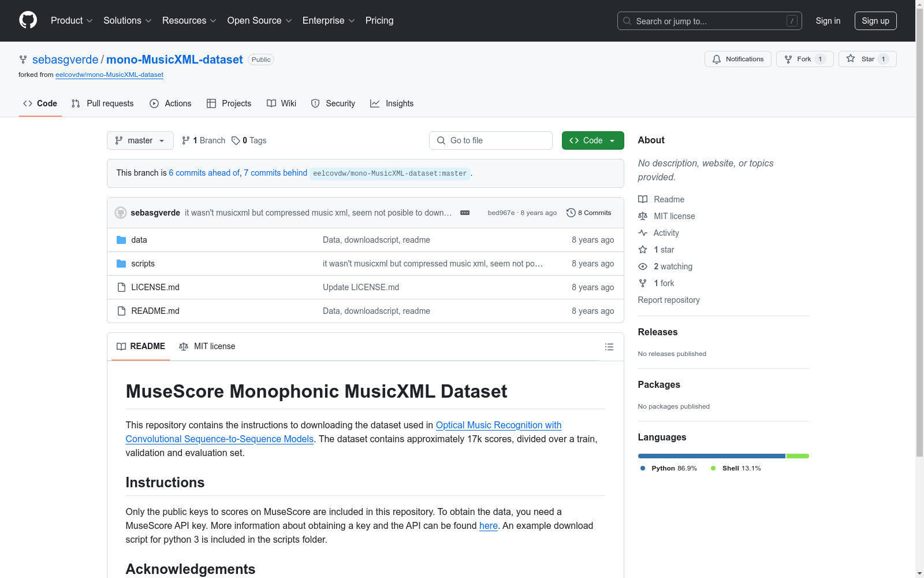924x578 pixels.
Task: Switch to the Insights tab
Action: click(392, 103)
